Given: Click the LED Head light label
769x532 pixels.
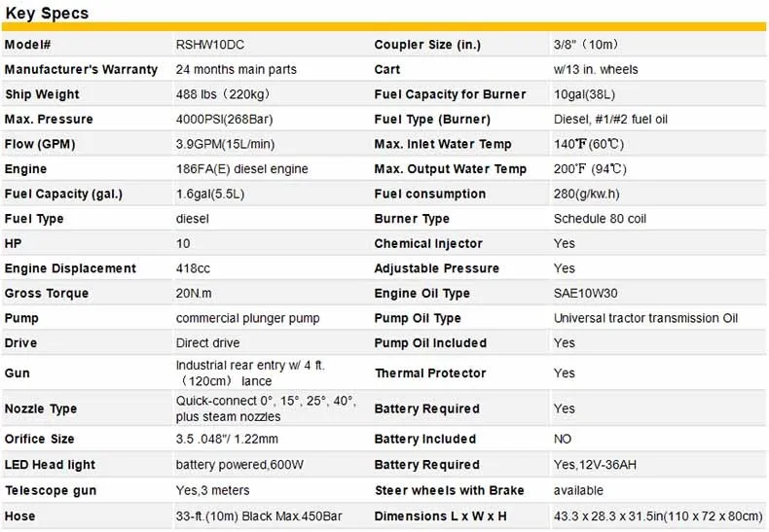Looking at the screenshot, I should click(50, 465).
